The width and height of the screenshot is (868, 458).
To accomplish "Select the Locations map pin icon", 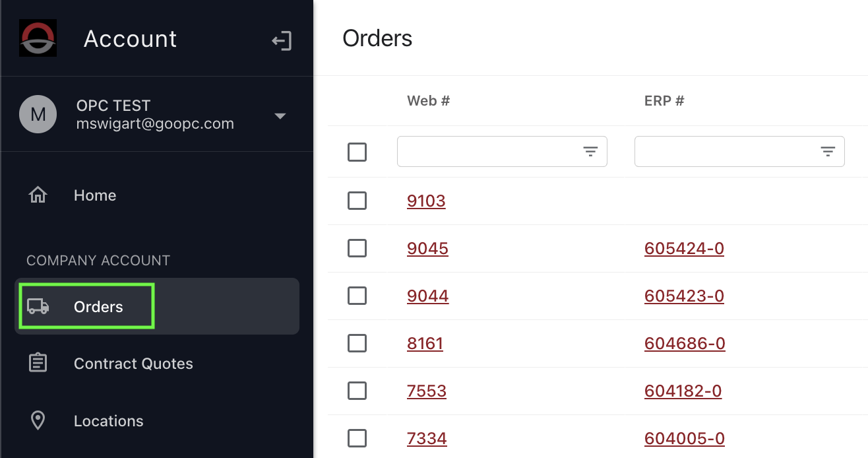I will click(38, 420).
